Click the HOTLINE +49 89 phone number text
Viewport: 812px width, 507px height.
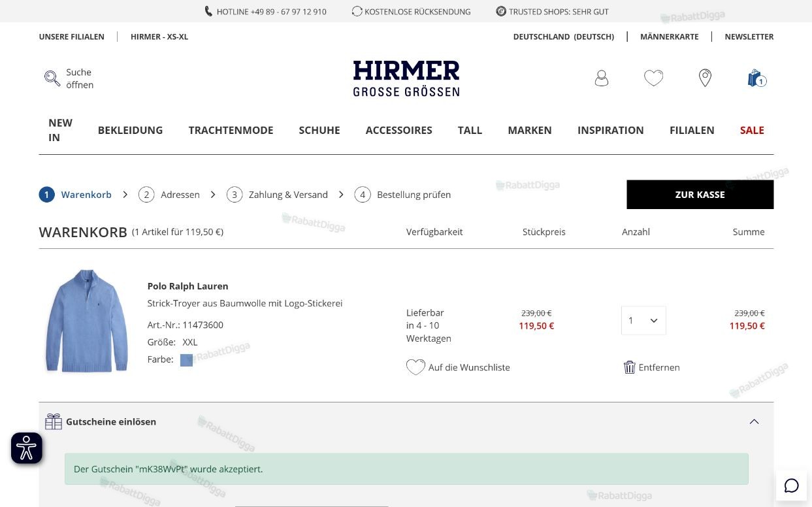[271, 12]
